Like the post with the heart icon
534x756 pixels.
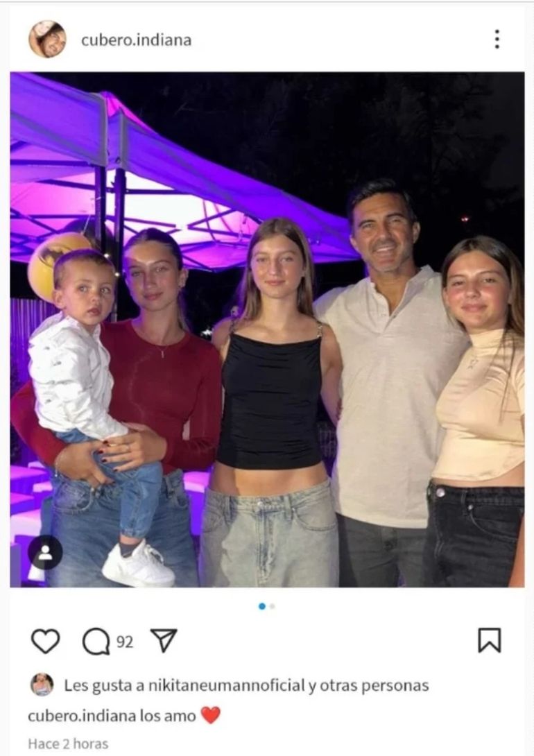(x=45, y=642)
